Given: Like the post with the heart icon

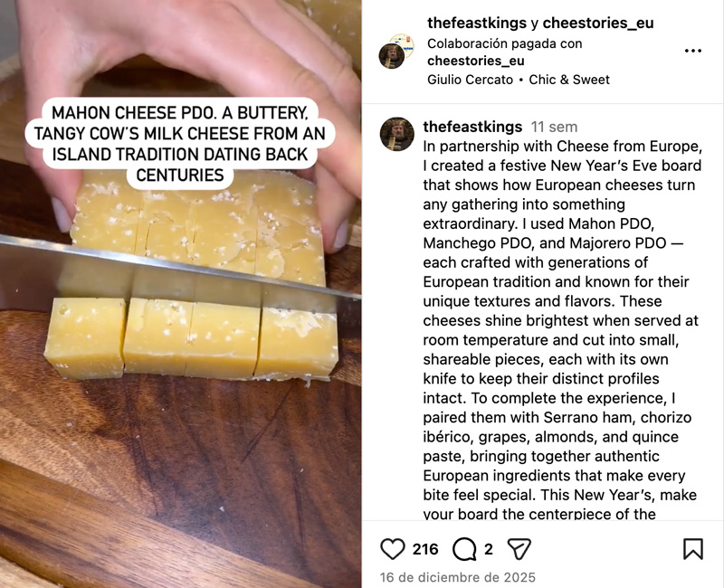Looking at the screenshot, I should pyautogui.click(x=393, y=549).
